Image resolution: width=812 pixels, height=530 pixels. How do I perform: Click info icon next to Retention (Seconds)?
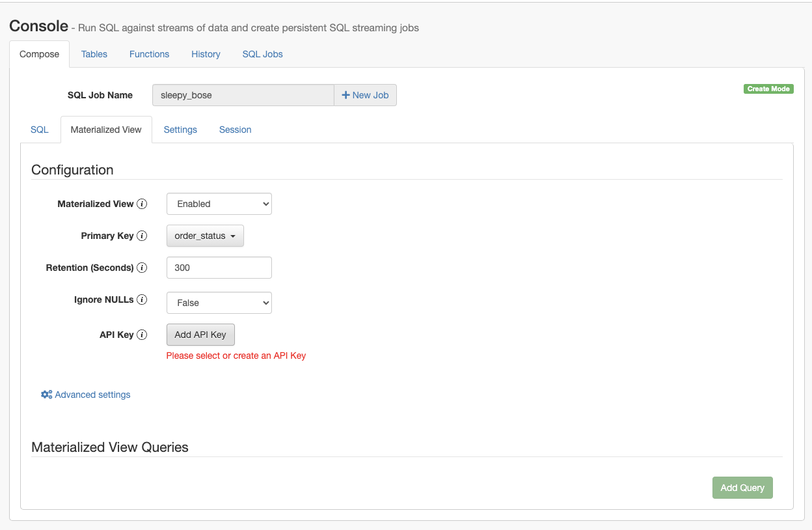tap(142, 268)
